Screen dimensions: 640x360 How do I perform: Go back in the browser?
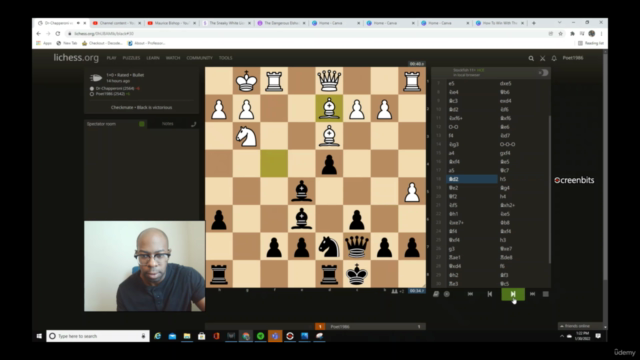(39, 33)
